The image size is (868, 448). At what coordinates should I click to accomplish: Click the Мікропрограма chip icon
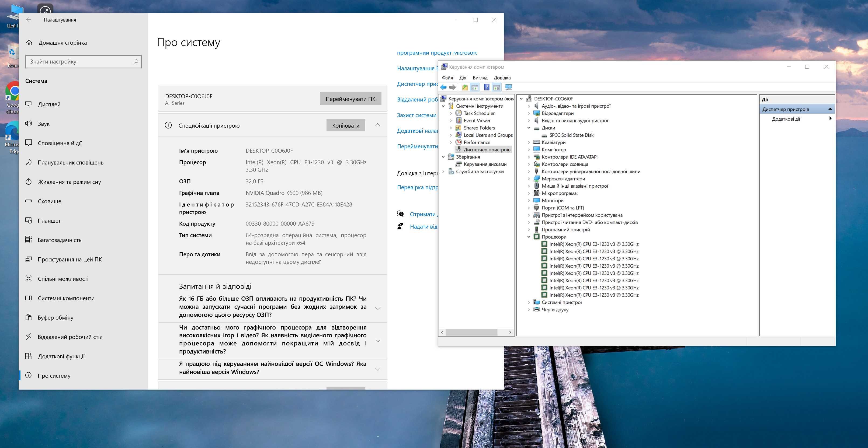coord(536,193)
